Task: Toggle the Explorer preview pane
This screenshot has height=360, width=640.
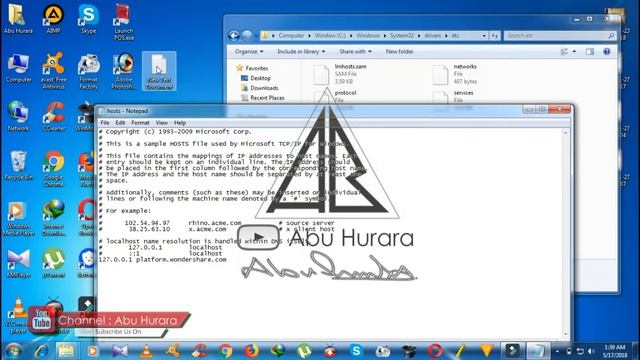Action: (590, 52)
